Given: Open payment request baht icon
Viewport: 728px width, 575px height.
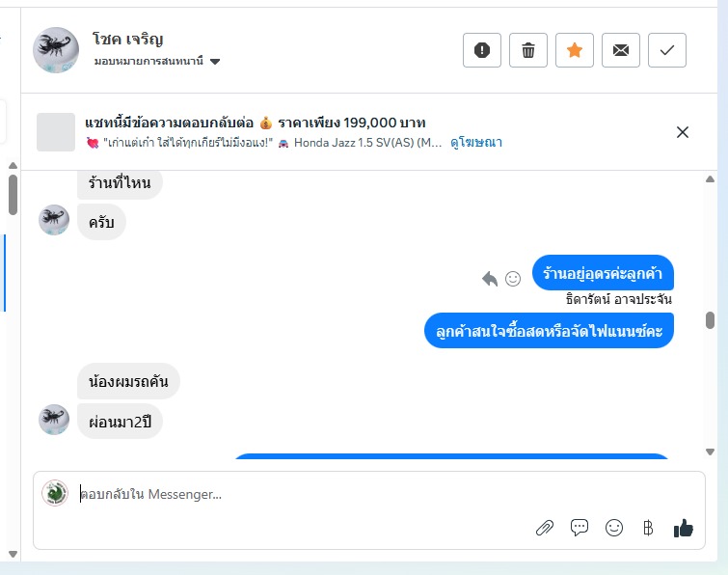Looking at the screenshot, I should [648, 528].
